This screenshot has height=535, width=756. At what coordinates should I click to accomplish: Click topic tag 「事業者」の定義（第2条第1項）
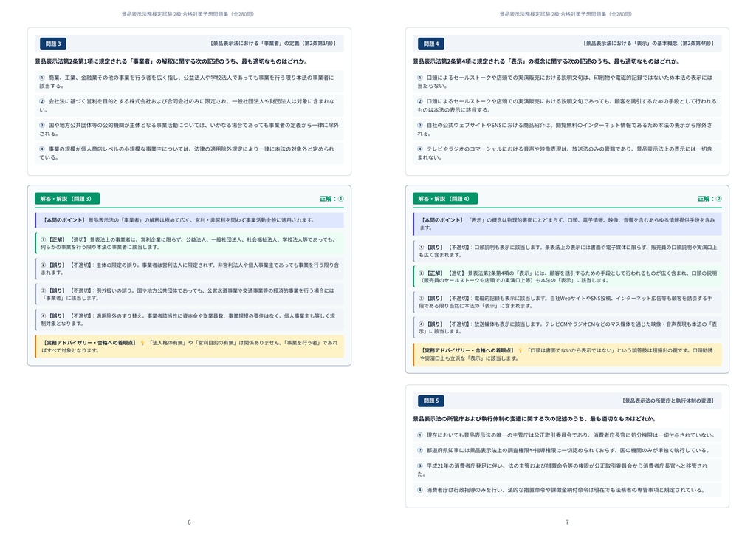[x=273, y=44]
